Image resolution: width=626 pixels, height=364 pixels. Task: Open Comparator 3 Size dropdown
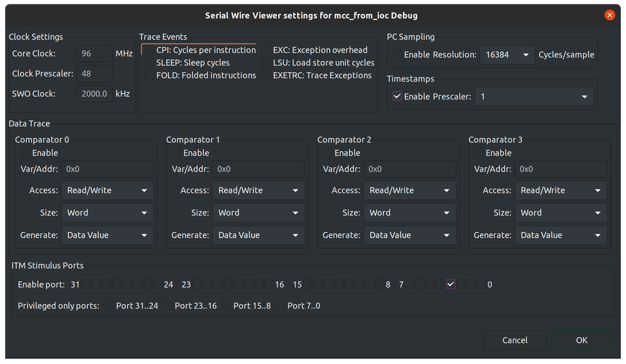561,213
